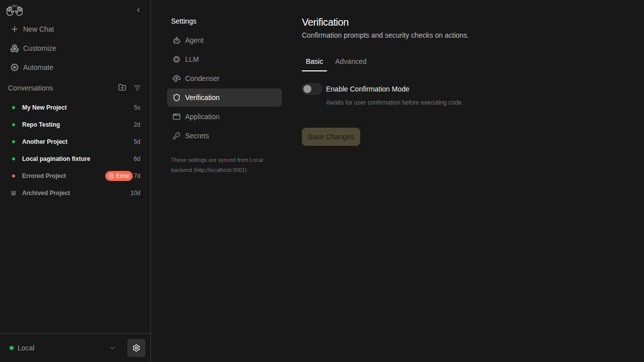
Task: Open the conversations filter icon
Action: pos(137,88)
